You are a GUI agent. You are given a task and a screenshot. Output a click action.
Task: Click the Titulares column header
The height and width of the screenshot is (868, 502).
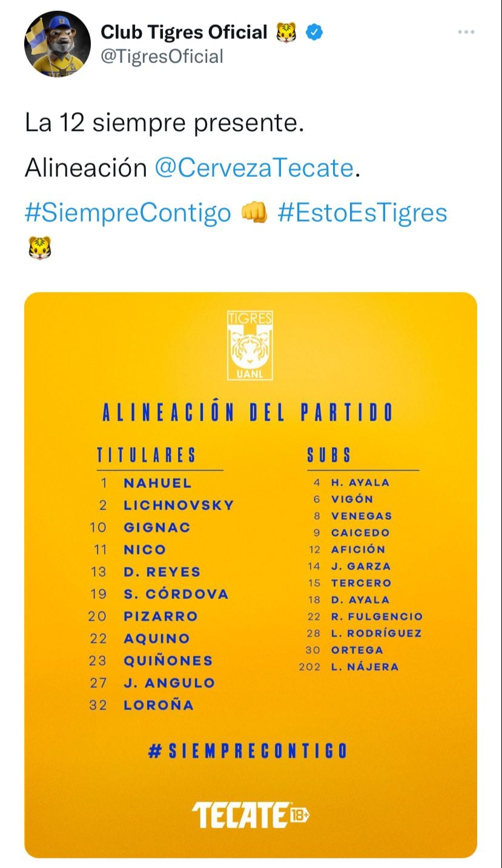pyautogui.click(x=147, y=455)
